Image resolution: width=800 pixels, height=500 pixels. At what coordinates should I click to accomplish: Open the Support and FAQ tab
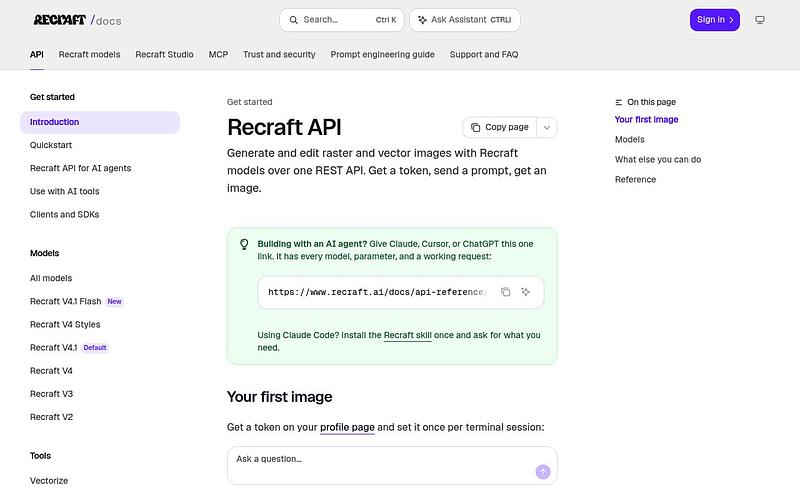pyautogui.click(x=484, y=54)
